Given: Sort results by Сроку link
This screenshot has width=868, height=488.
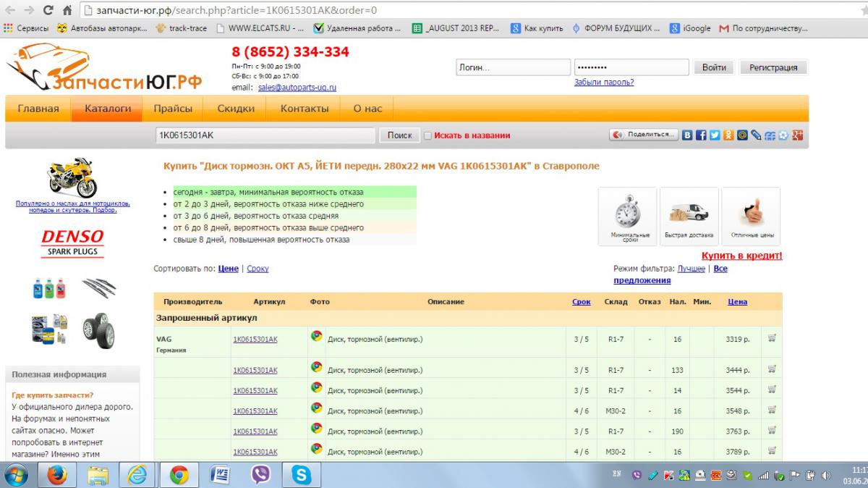Looking at the screenshot, I should tap(258, 269).
